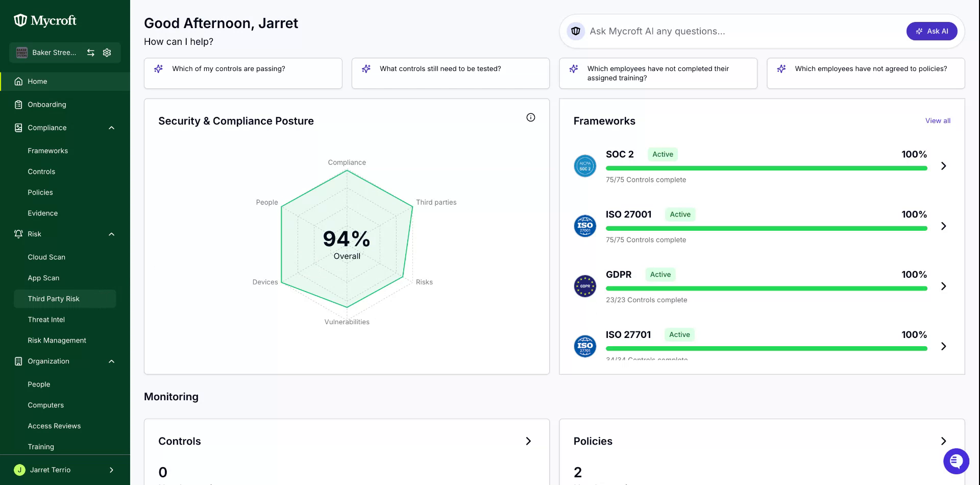Image resolution: width=980 pixels, height=485 pixels.
Task: Open the Jarret Terrio user menu arrow
Action: (x=111, y=470)
